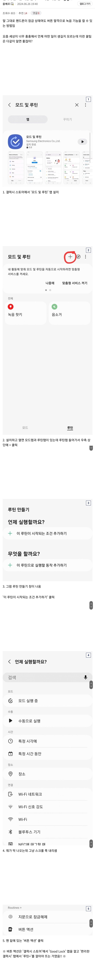Screen dimensions: 95x980
Task: Click the 맞춤형 서비스 켜기 button
Action: tap(75, 283)
